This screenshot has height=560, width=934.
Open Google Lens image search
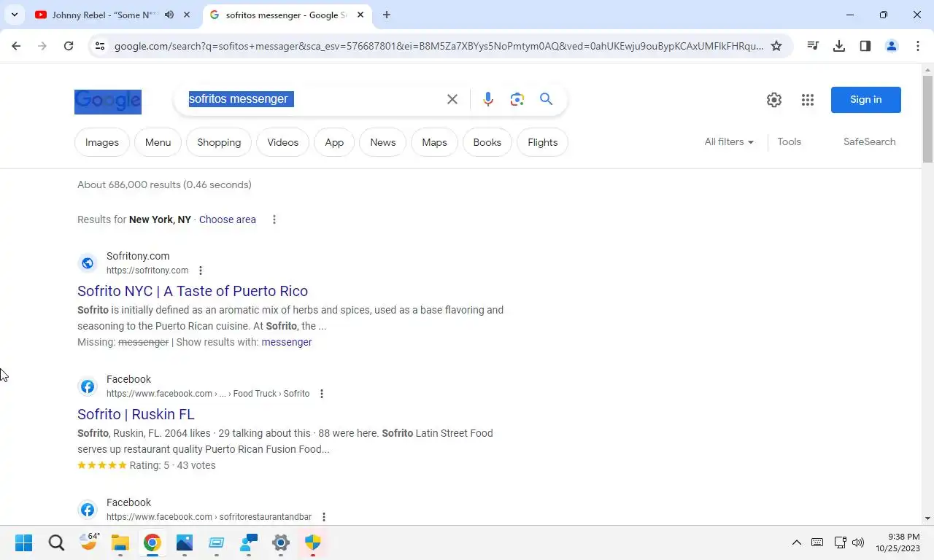517,99
